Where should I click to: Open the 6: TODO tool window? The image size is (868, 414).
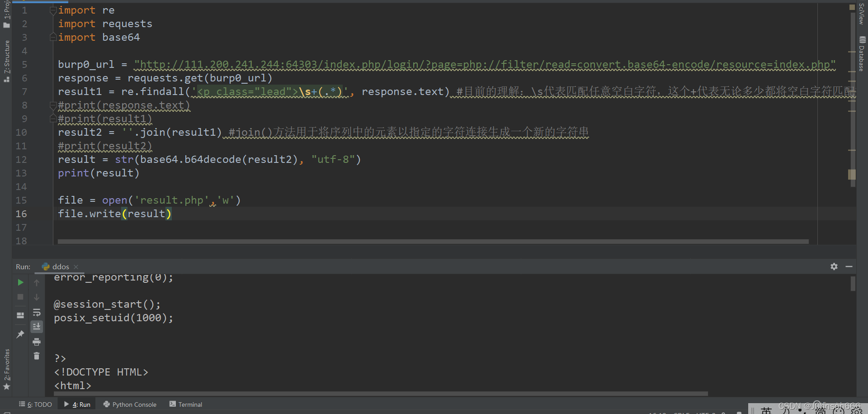(x=36, y=404)
